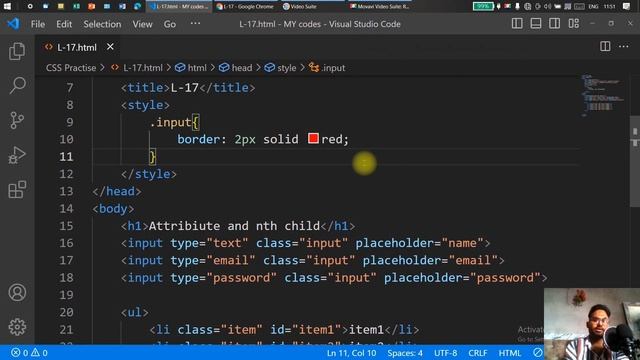Open the Selection menu
Image resolution: width=640 pixels, height=360 pixels.
[102, 24]
